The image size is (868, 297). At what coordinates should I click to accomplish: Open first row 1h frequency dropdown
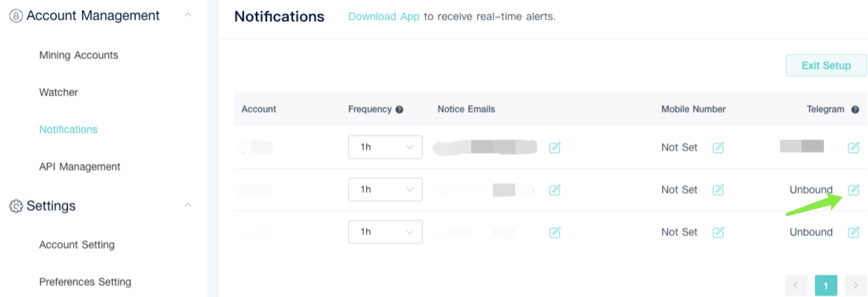(385, 147)
